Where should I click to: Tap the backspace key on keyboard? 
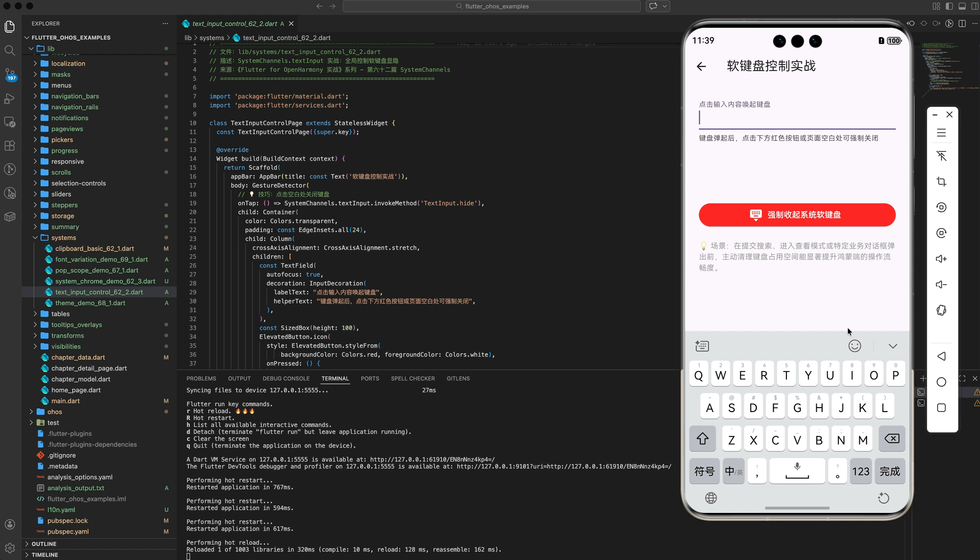coord(891,439)
